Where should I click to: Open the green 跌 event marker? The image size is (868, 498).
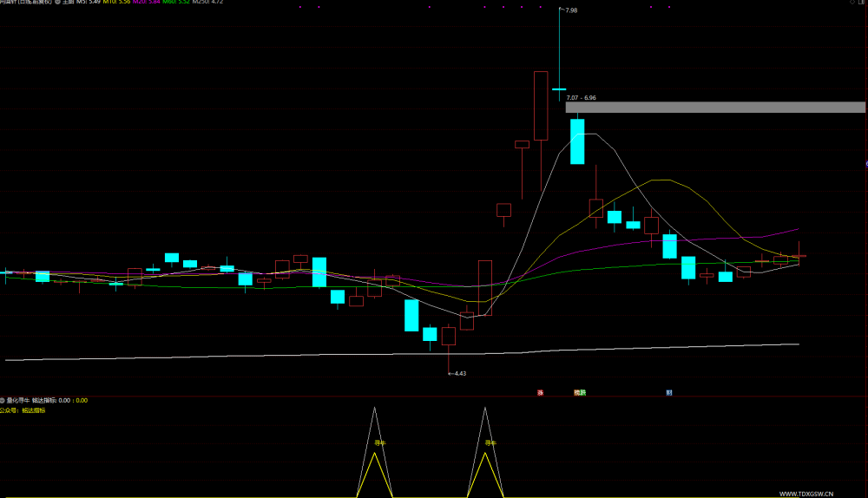(583, 393)
